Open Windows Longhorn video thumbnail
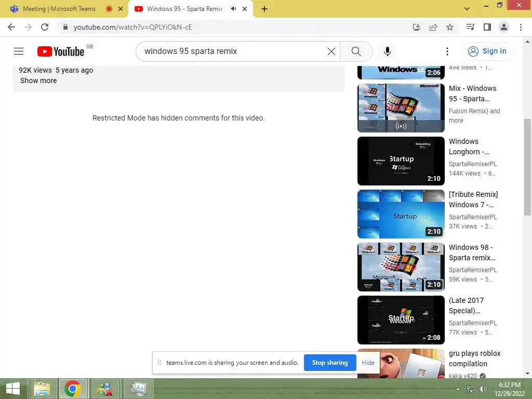Viewport: 532px width, 399px height. click(x=401, y=161)
